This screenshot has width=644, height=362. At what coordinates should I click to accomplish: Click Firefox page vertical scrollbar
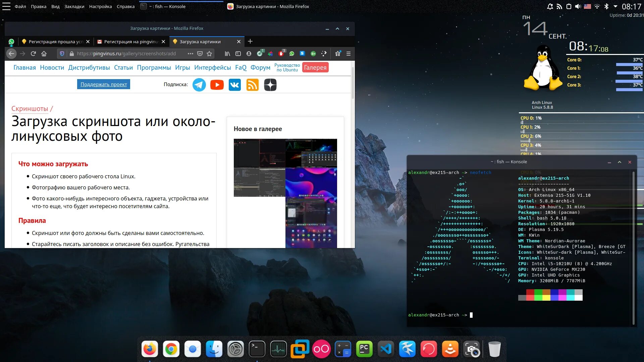(x=353, y=82)
